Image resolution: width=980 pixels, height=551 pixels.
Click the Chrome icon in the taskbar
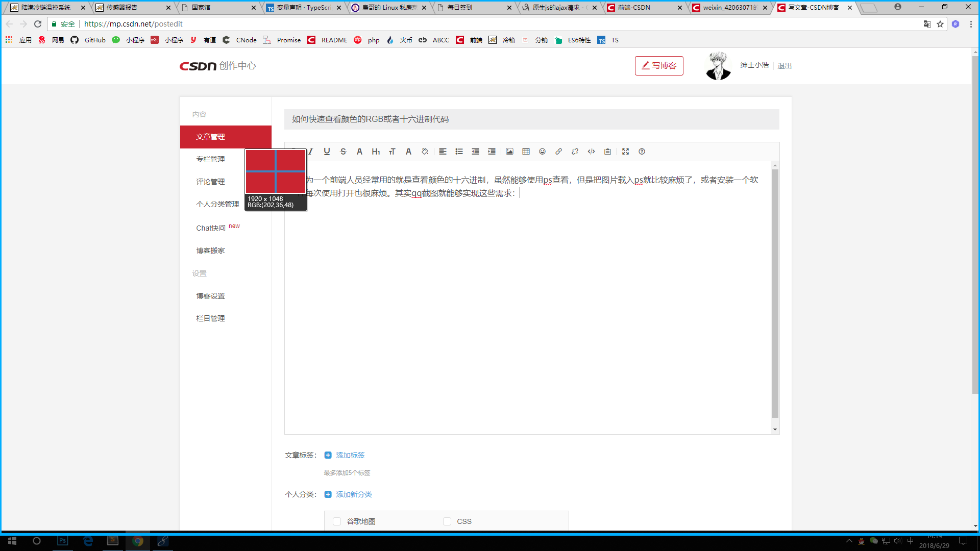[x=138, y=541]
